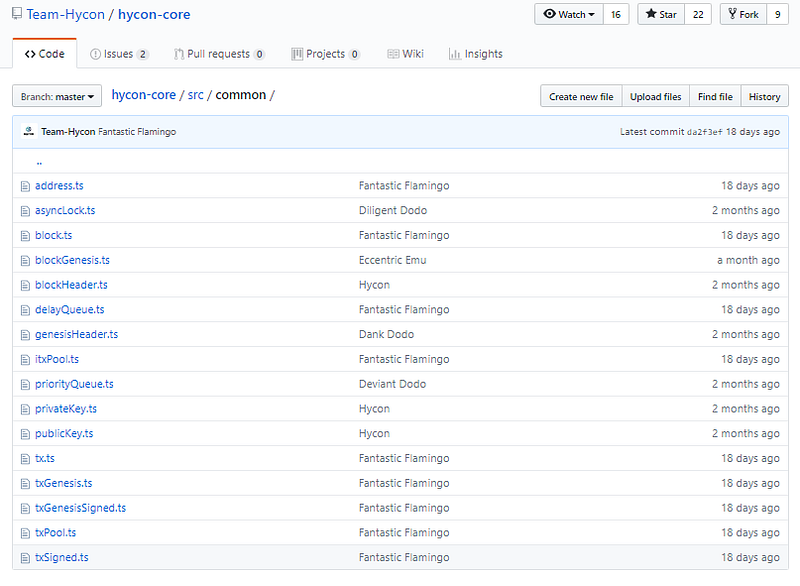Click file icon next to blockGenesis.ts
800x586 pixels.
coord(26,261)
